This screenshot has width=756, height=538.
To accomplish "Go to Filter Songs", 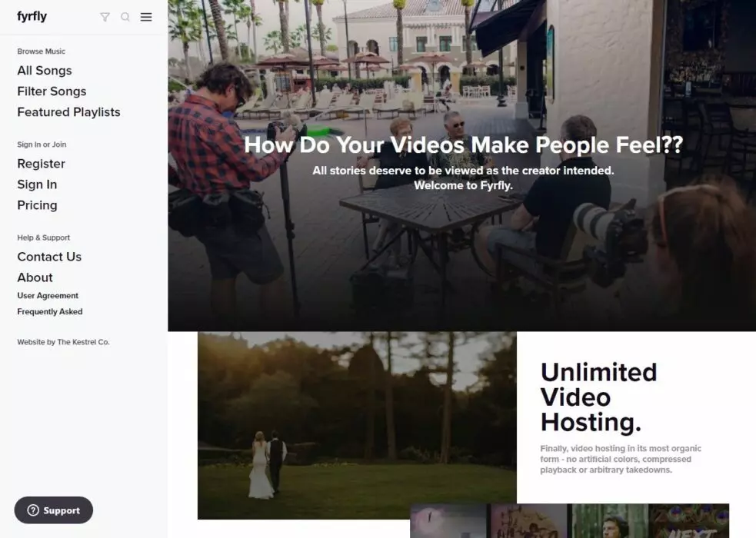I will click(x=52, y=91).
